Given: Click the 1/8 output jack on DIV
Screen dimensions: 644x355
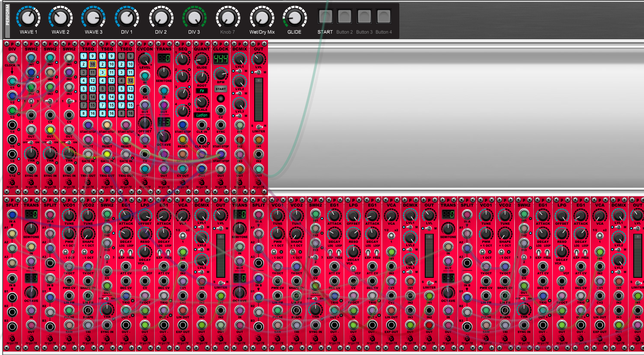Looking at the screenshot, I should (12, 154).
